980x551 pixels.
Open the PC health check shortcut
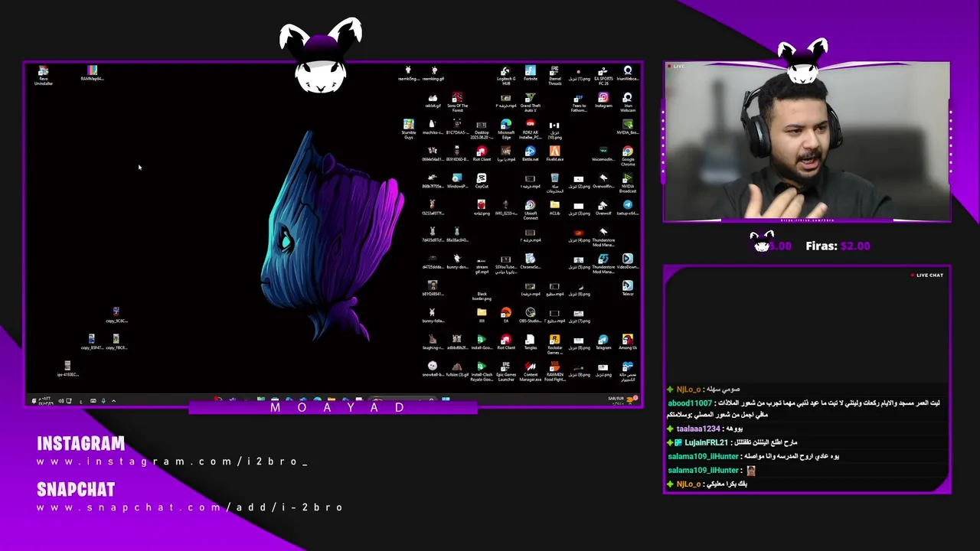pos(628,370)
